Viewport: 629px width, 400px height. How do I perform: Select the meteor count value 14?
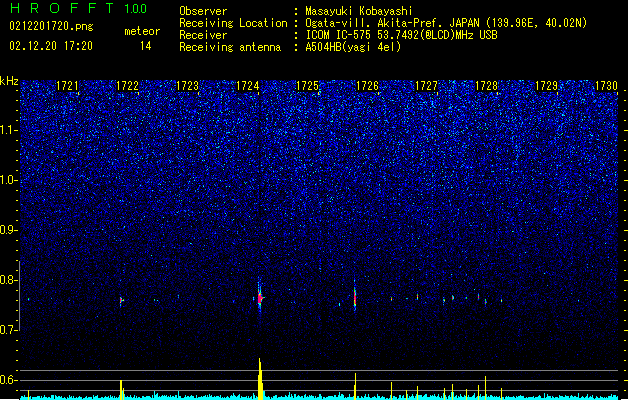click(x=146, y=46)
